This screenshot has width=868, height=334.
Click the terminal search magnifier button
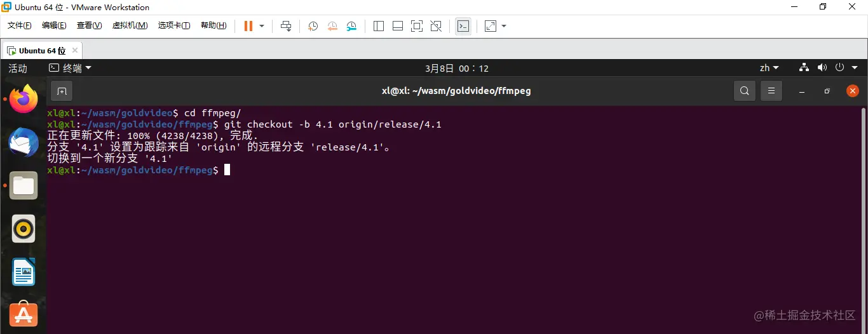(x=745, y=91)
